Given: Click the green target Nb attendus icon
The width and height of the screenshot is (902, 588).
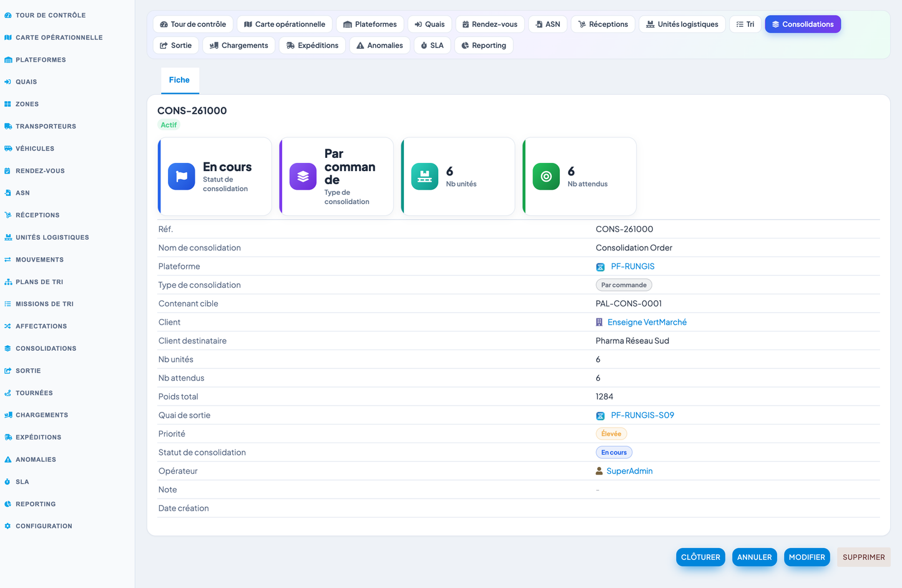Looking at the screenshot, I should [546, 177].
